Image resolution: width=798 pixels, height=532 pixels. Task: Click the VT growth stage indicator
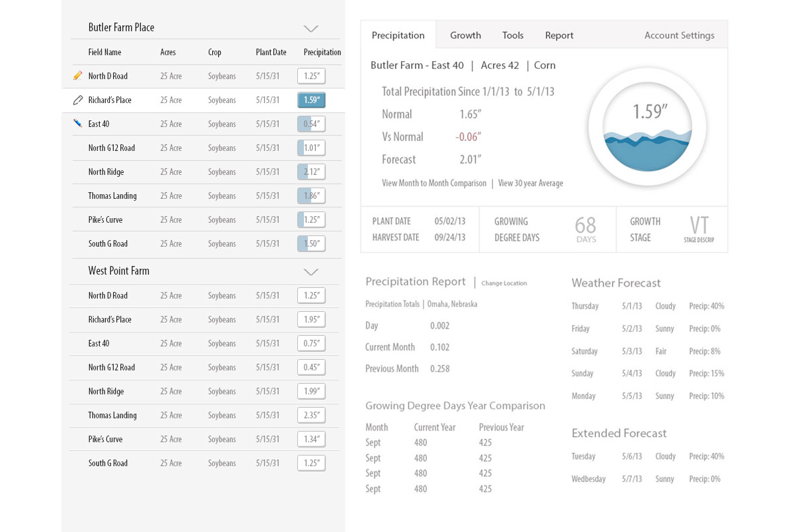tap(698, 227)
